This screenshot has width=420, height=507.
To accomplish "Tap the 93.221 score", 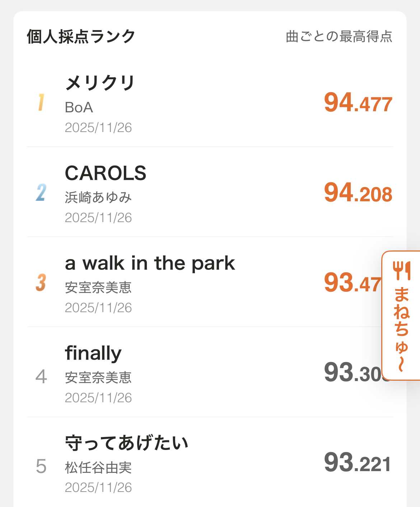I will [357, 463].
